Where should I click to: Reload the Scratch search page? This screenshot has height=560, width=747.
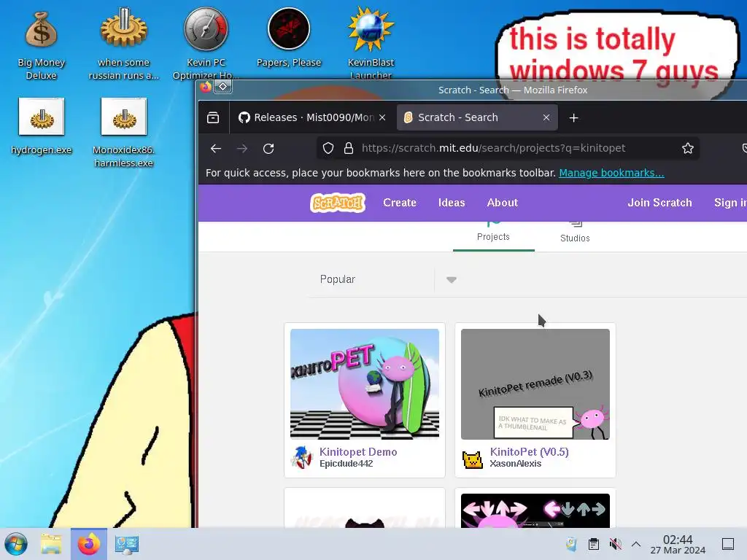pos(268,149)
